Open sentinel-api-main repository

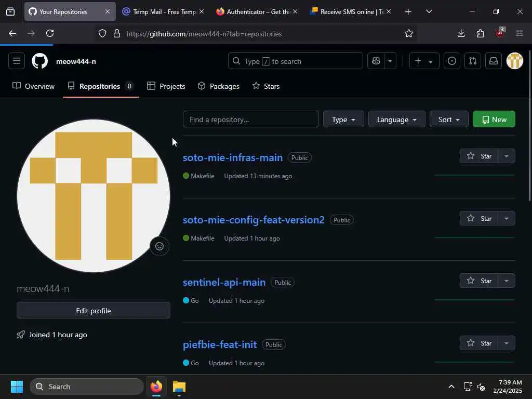coord(224,282)
